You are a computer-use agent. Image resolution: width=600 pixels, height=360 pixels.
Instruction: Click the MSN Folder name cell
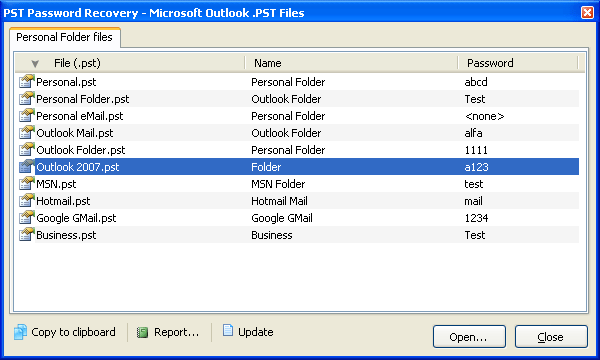pyautogui.click(x=278, y=184)
